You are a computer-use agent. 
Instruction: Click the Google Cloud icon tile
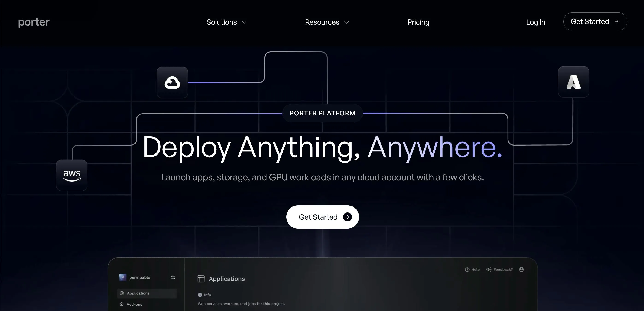click(x=172, y=82)
